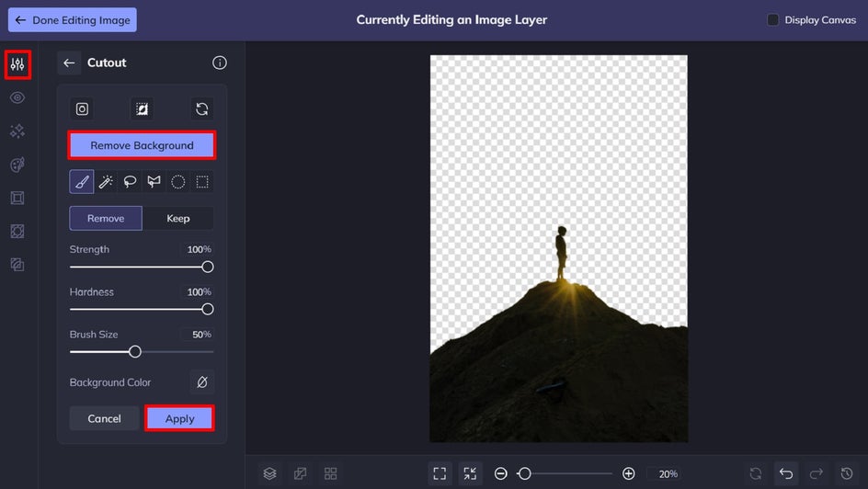
Task: Click the fit to screen icon
Action: pos(440,473)
